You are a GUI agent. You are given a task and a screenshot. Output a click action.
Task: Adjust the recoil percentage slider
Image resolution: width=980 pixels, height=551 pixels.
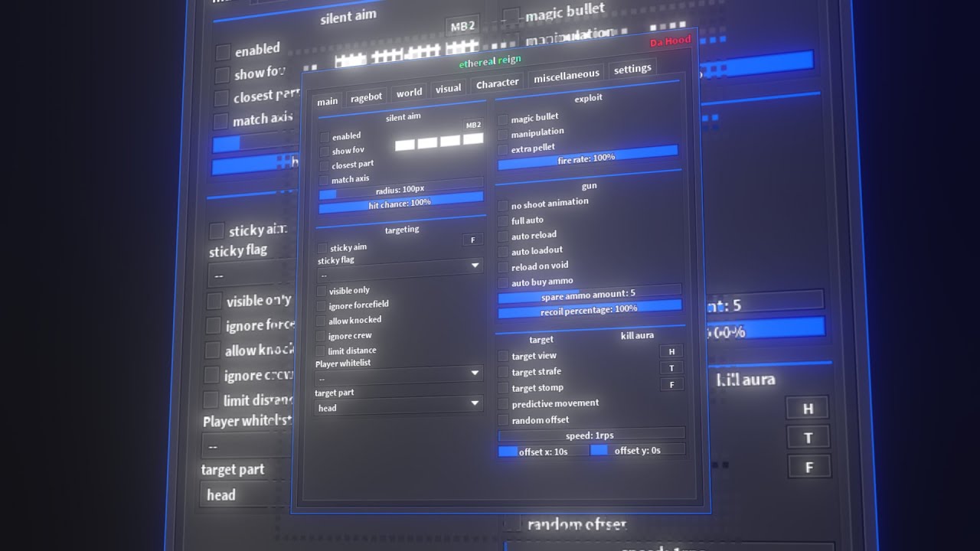coord(590,308)
